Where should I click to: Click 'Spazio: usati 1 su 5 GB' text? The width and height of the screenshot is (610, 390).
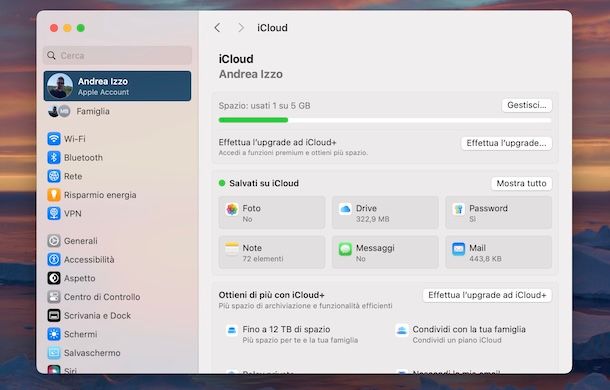point(265,105)
